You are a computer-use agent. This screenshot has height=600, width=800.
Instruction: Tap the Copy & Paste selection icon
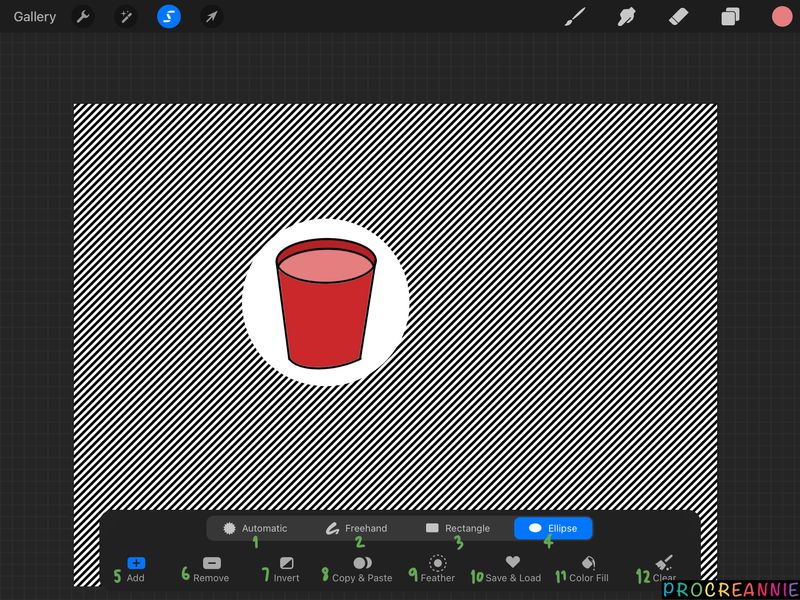pyautogui.click(x=364, y=563)
